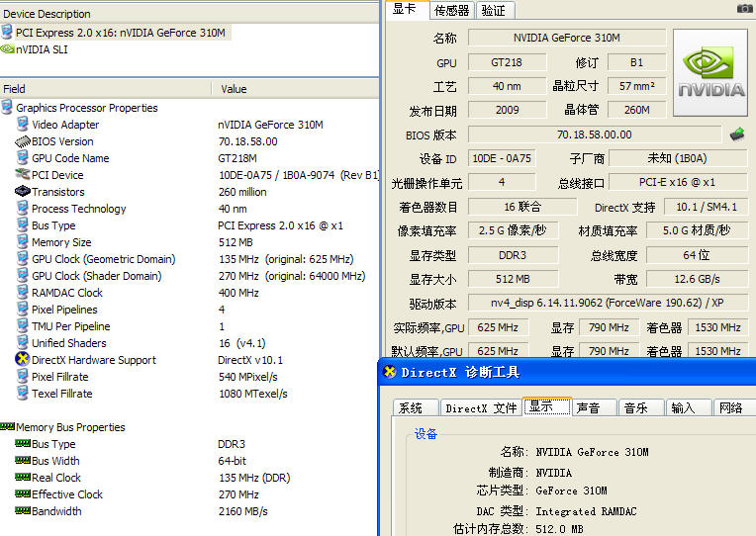Viewport: 756px width, 536px height.
Task: Click the NVIDIA logo in GPU-Z
Action: [x=710, y=73]
